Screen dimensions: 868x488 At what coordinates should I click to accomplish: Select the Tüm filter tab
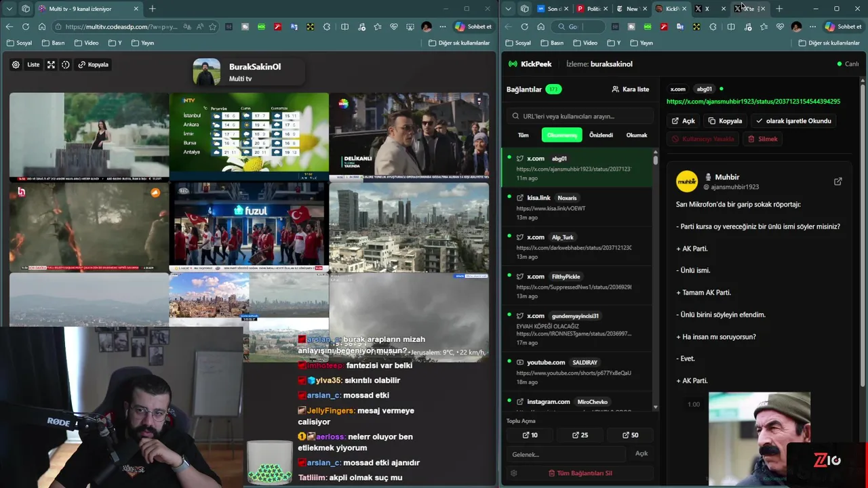pyautogui.click(x=524, y=135)
